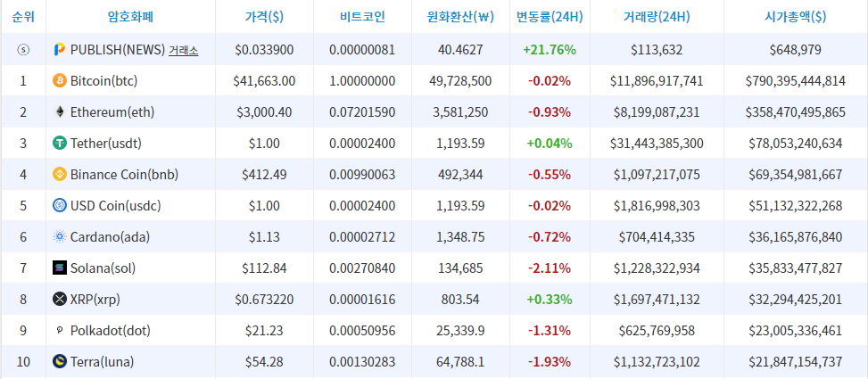Click the Polkadot logo icon
This screenshot has height=379, width=868.
59,331
